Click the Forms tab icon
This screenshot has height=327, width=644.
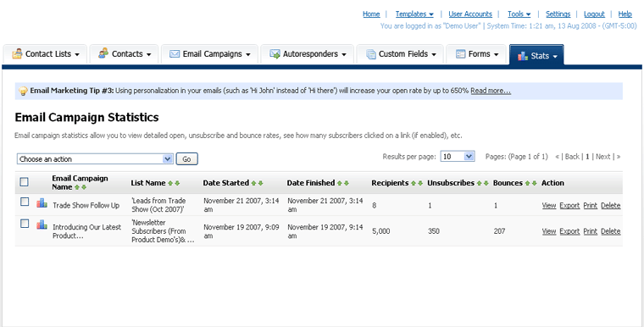tap(461, 54)
